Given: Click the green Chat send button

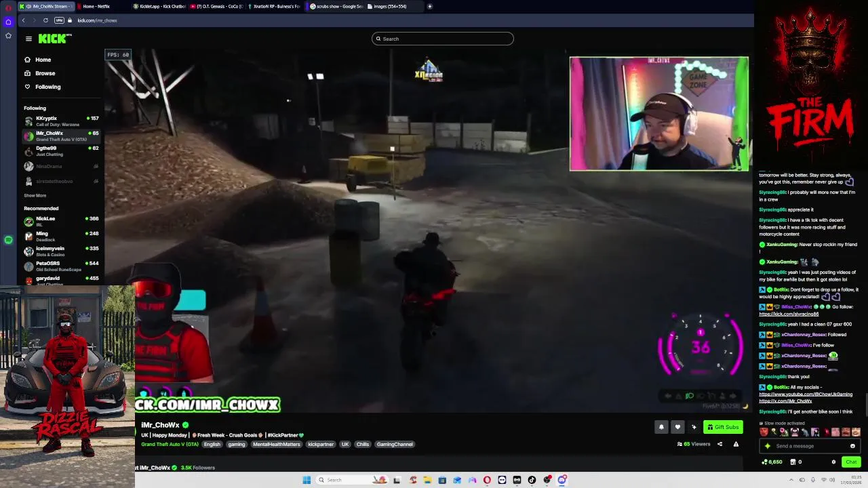Looking at the screenshot, I should click(851, 462).
